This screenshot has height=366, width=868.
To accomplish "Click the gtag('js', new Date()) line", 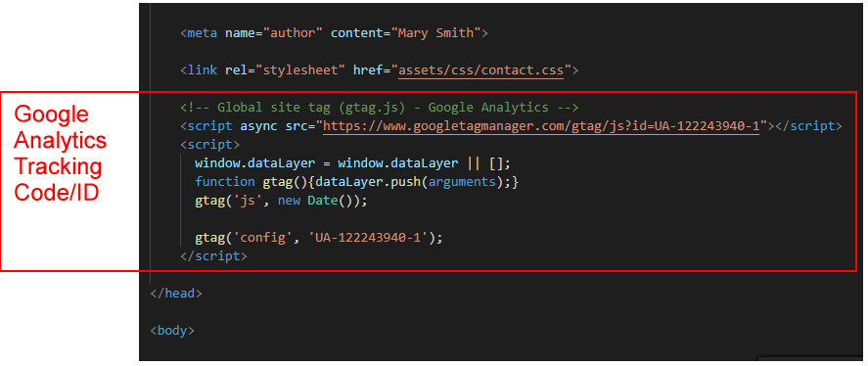I will [x=281, y=201].
